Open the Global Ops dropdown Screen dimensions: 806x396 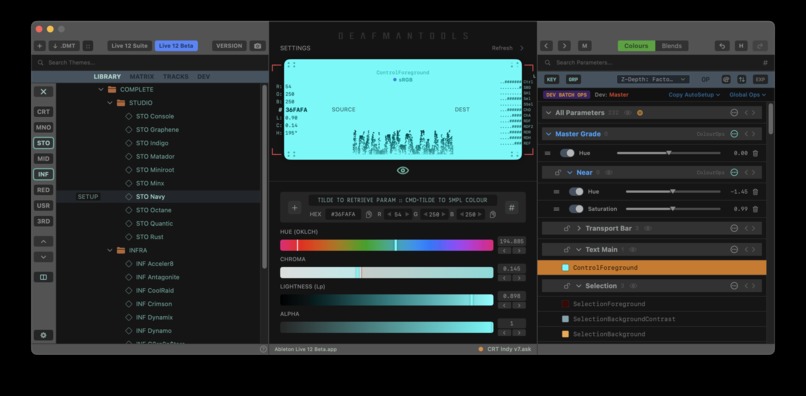coord(747,95)
